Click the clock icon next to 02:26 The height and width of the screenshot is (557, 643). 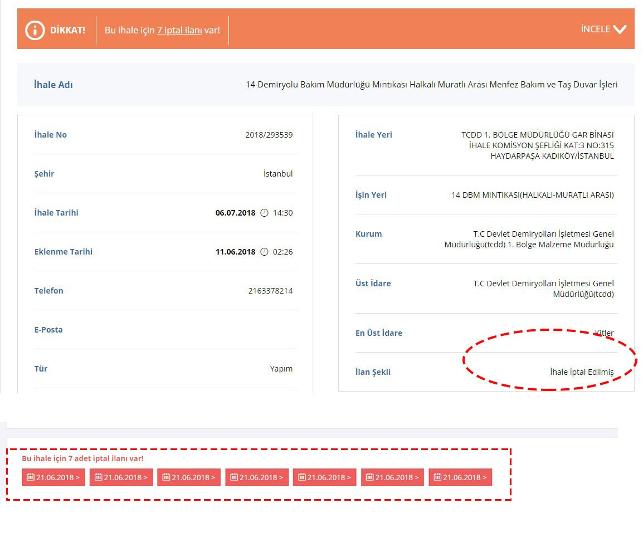(264, 252)
